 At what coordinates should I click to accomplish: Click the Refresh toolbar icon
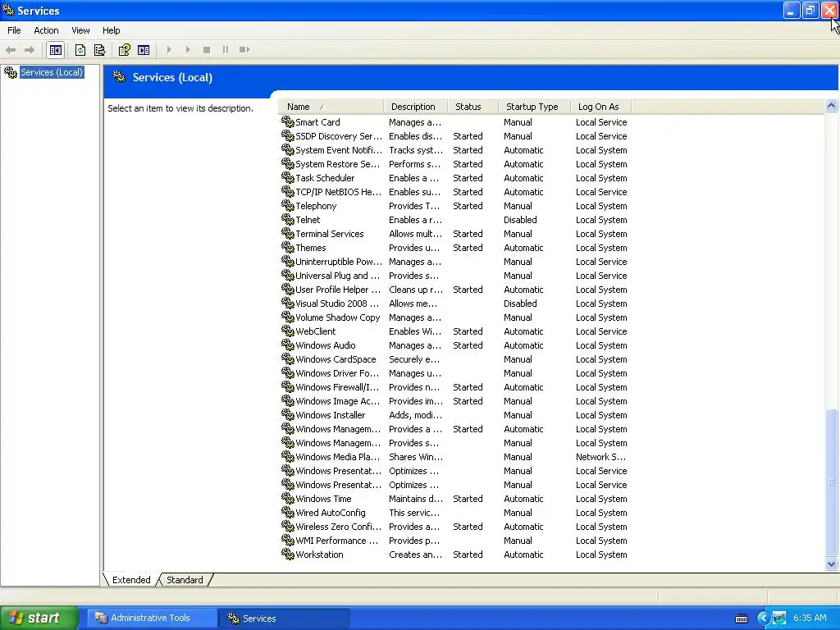(80, 50)
